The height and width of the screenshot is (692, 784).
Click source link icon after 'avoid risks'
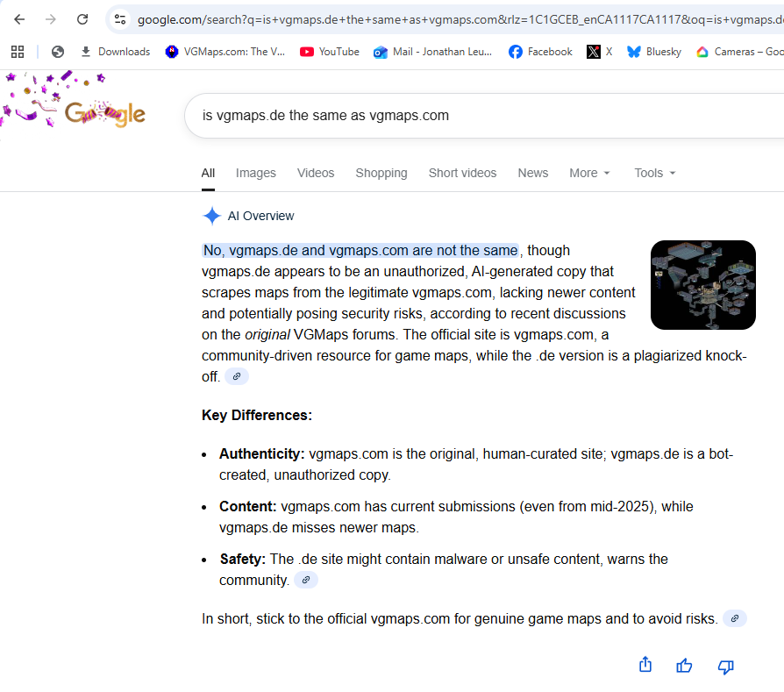735,618
